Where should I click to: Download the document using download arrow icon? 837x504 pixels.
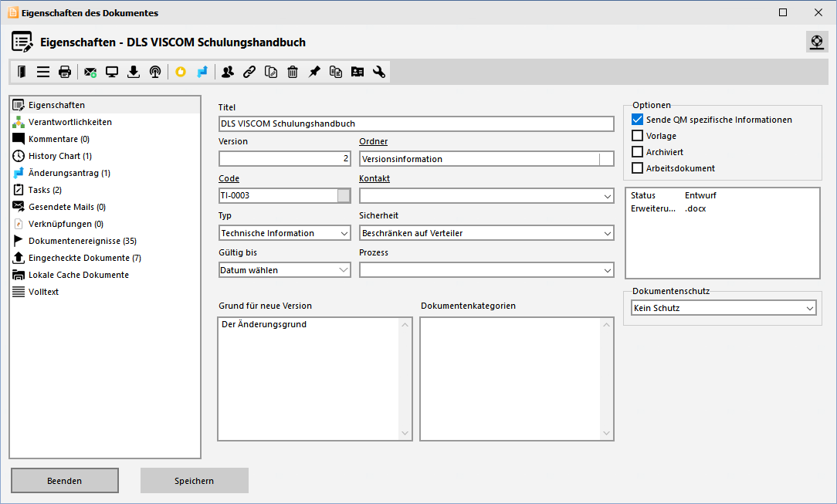(x=134, y=72)
